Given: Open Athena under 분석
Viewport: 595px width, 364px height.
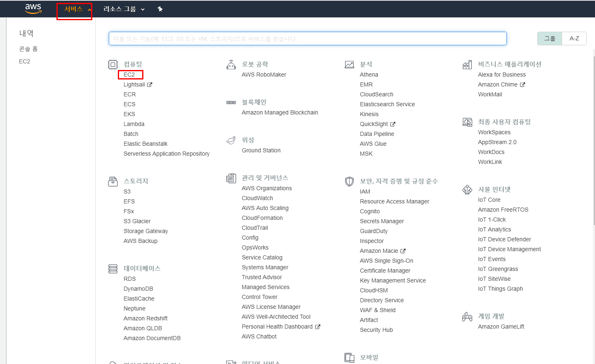Looking at the screenshot, I should [x=369, y=75].
